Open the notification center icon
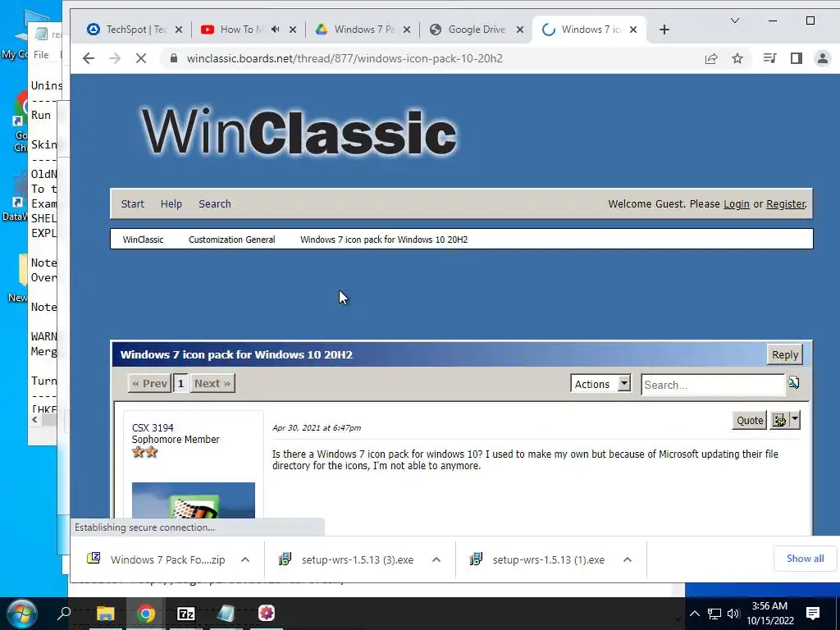Screen dimensions: 840x630 [x=813, y=614]
